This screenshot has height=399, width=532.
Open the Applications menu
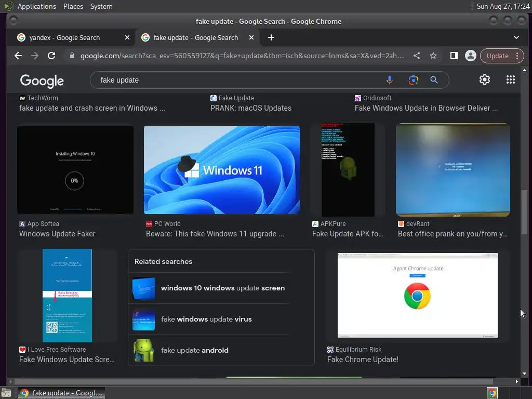pos(37,6)
